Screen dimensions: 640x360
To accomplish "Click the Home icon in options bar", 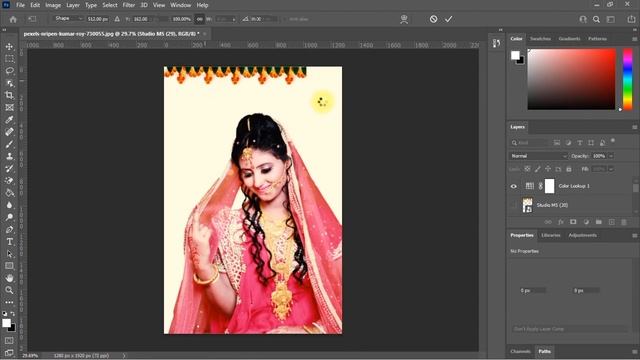I will click(13, 19).
